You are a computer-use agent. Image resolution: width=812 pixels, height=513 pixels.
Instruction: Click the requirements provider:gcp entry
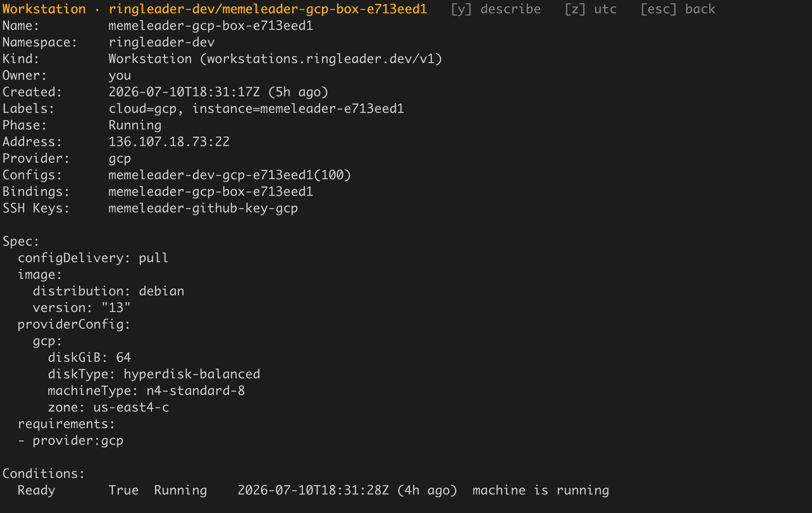tap(70, 440)
